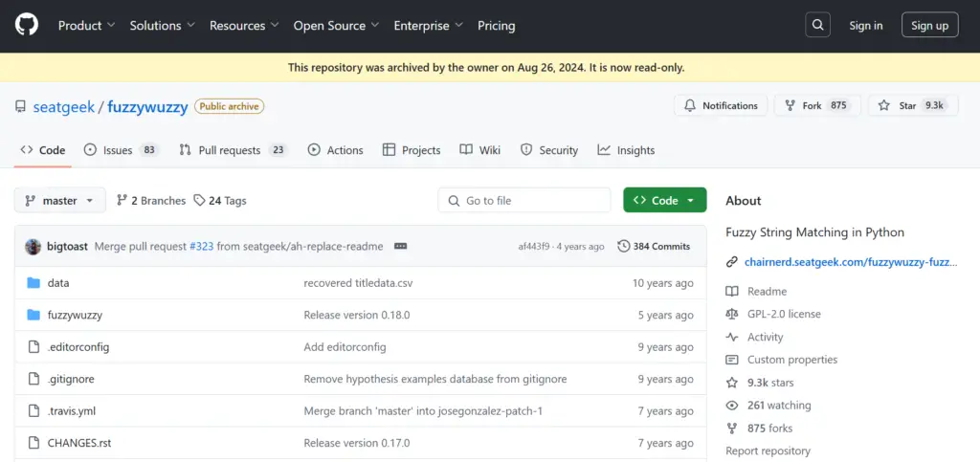Go to the Pricing page
980x462 pixels.
(497, 26)
